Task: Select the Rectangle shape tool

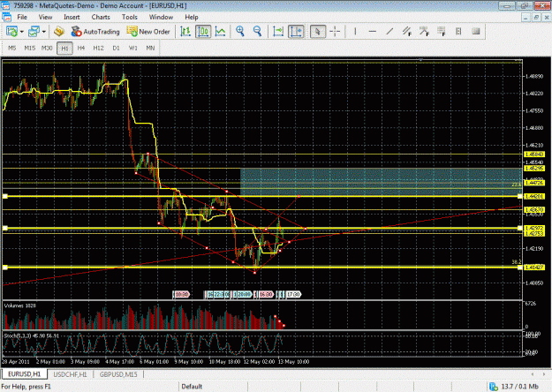Action: click(476, 32)
